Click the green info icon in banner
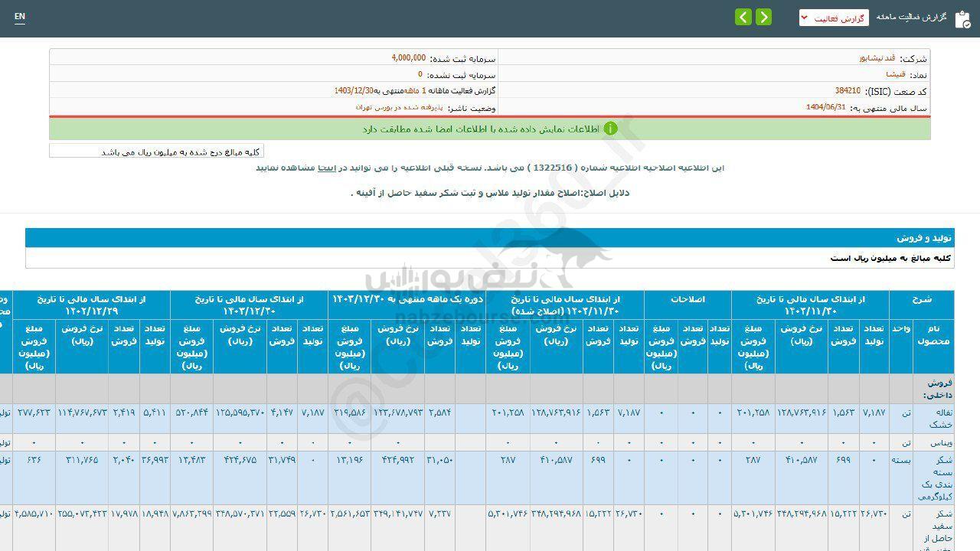The width and height of the screenshot is (980, 551). [x=610, y=129]
